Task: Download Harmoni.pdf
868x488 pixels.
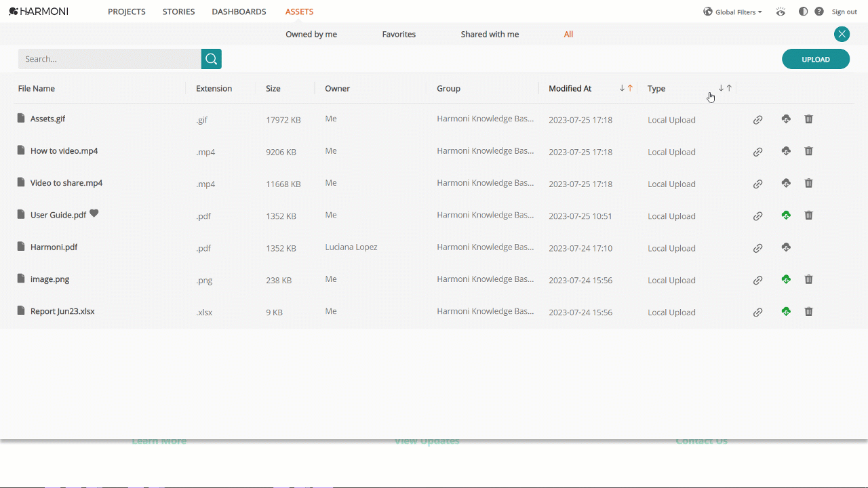Action: (x=786, y=247)
